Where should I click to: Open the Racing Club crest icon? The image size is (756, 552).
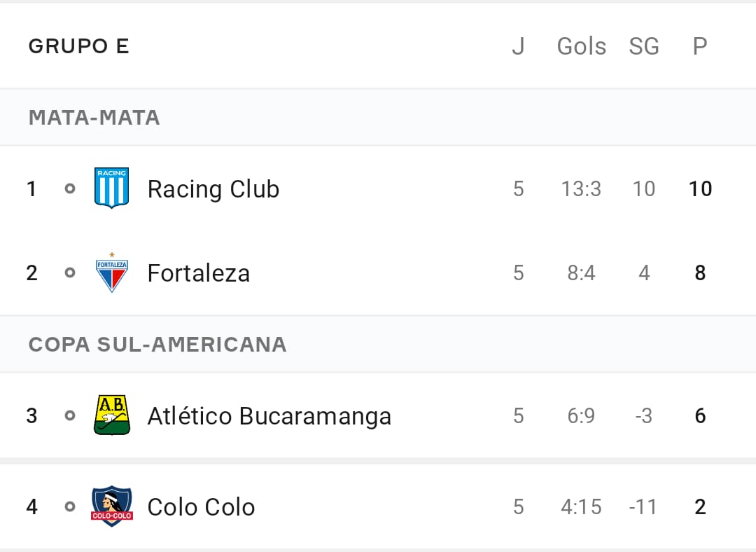[x=111, y=188]
